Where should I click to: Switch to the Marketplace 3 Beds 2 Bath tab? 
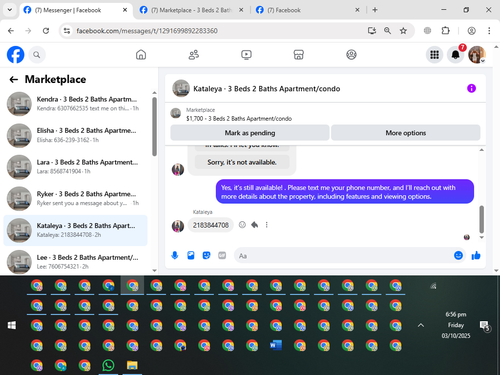191,10
